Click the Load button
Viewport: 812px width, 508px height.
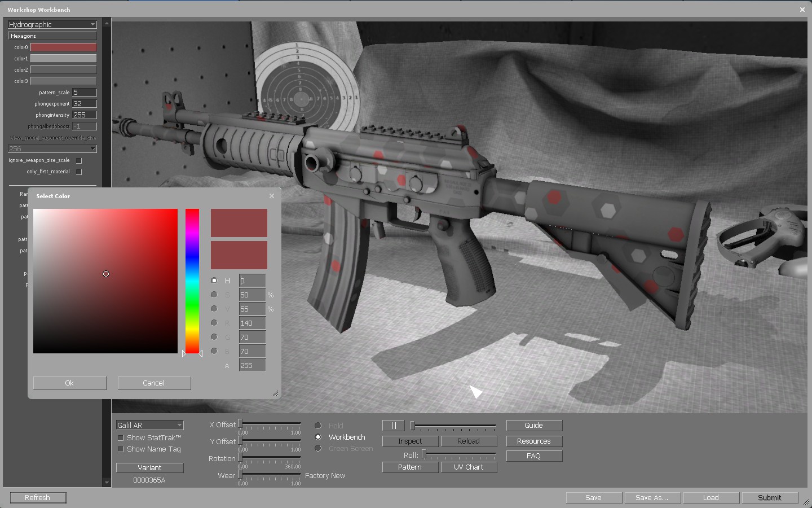711,497
